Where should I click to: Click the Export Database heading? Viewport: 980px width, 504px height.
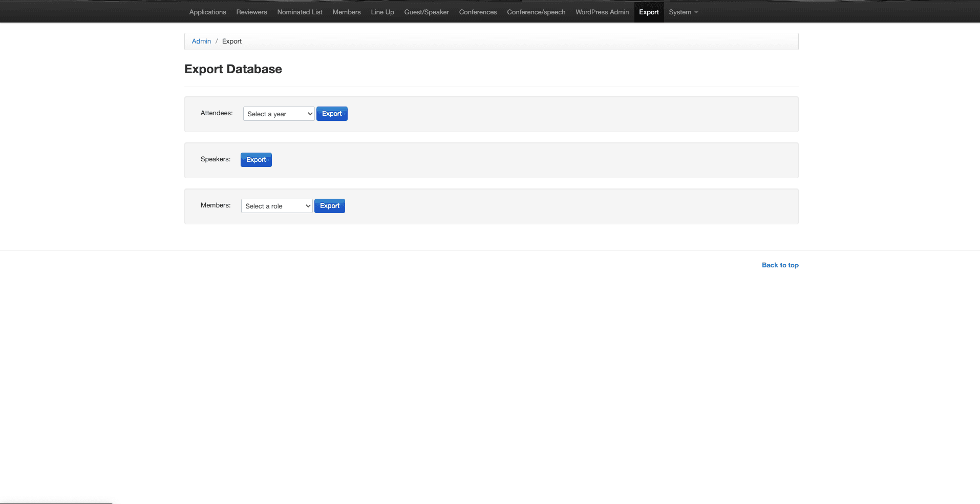[233, 69]
